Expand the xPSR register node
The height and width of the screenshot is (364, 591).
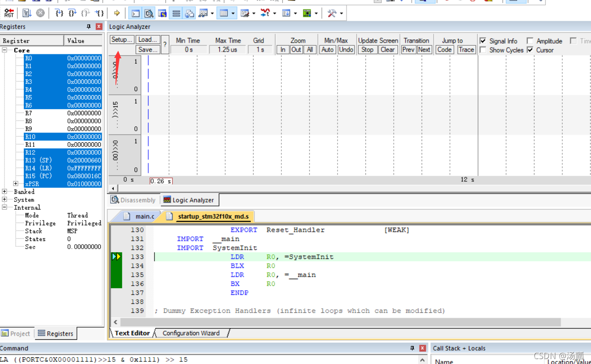coord(16,184)
